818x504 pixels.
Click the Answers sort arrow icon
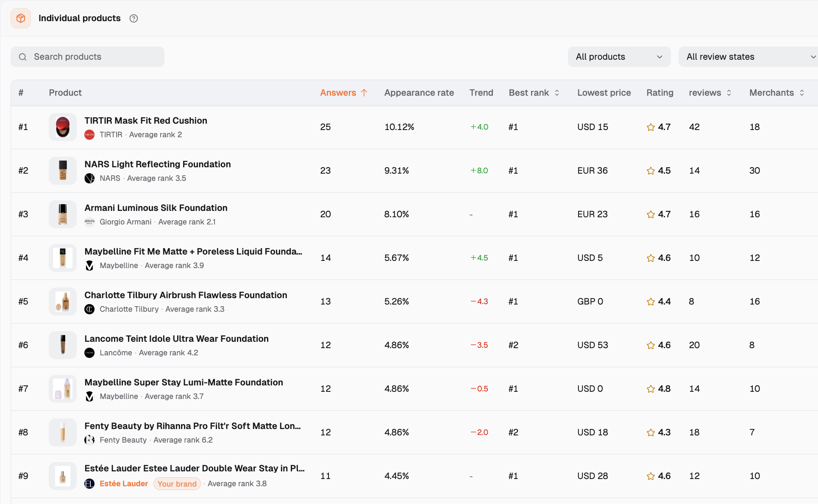coord(364,93)
